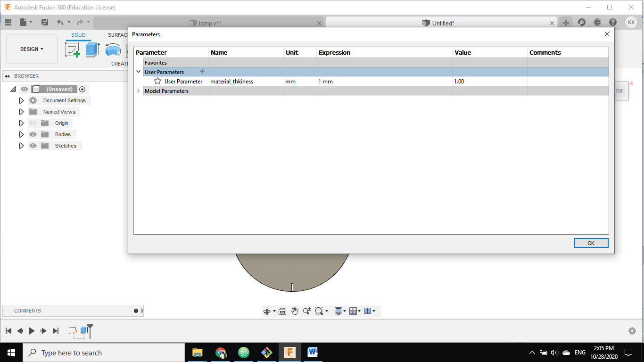Open the Help question mark menu
The image size is (644, 362).
pyautogui.click(x=613, y=23)
